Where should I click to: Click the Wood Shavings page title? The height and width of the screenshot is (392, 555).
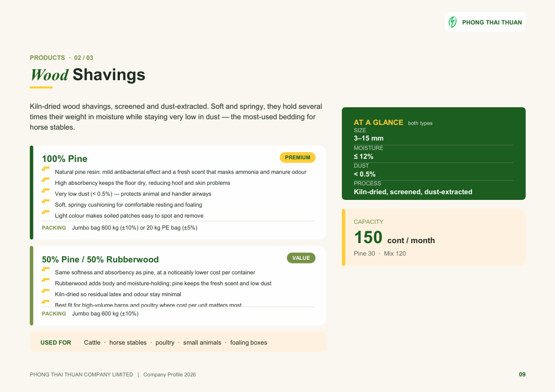(x=88, y=75)
